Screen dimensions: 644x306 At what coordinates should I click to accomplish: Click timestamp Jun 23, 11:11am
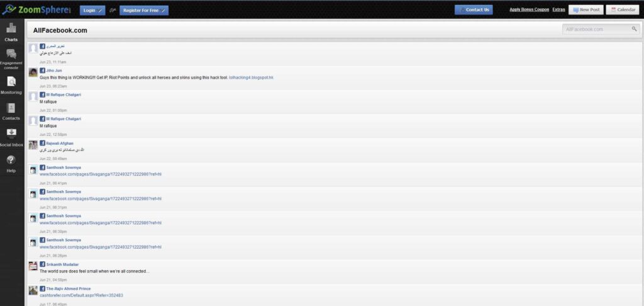coord(53,62)
